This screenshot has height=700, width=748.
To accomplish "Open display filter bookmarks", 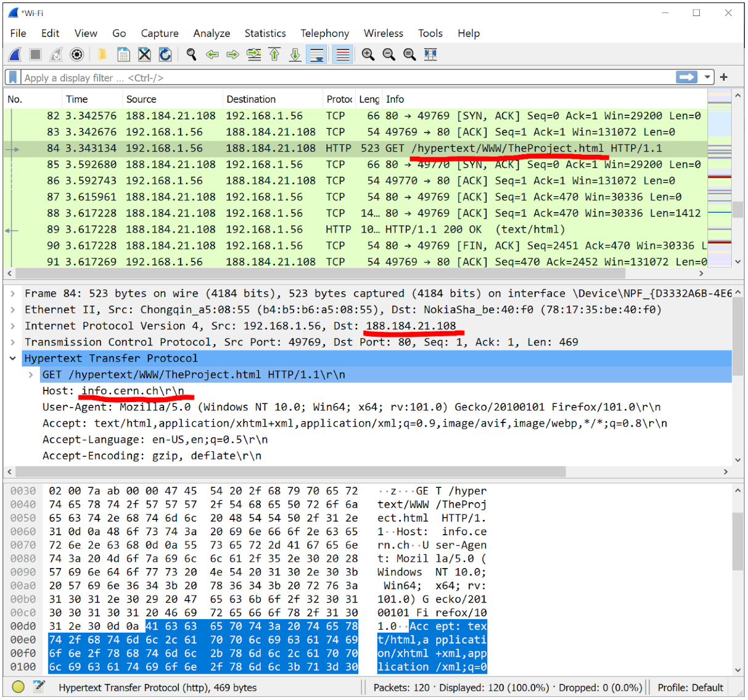I will click(13, 78).
